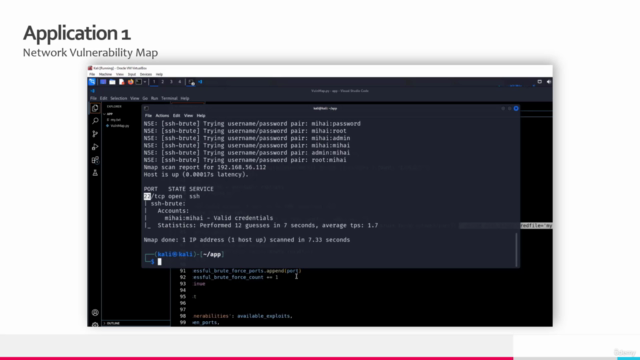Open the terminal window Edit menu
The image size is (640, 360).
(176, 116)
